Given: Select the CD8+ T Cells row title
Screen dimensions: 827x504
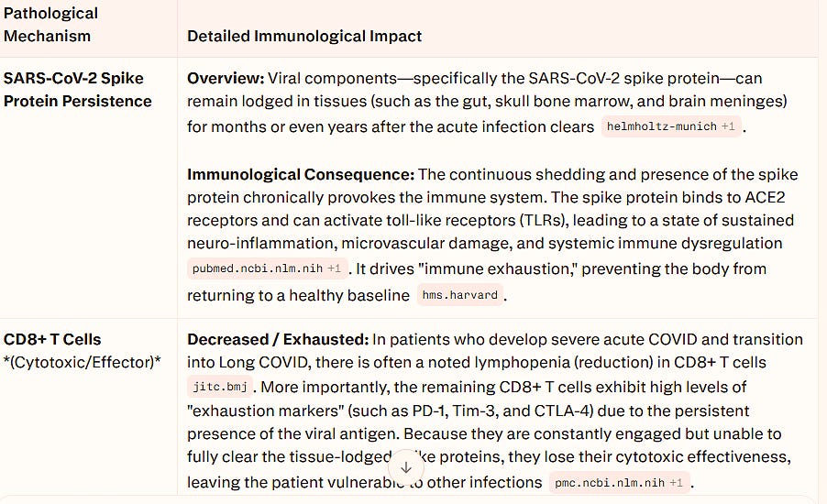Looking at the screenshot, I should coord(52,340).
